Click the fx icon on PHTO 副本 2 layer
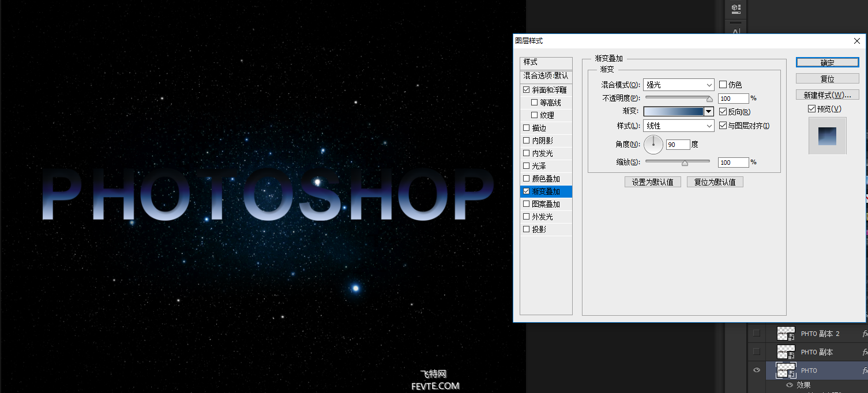The image size is (868, 393). 865,334
